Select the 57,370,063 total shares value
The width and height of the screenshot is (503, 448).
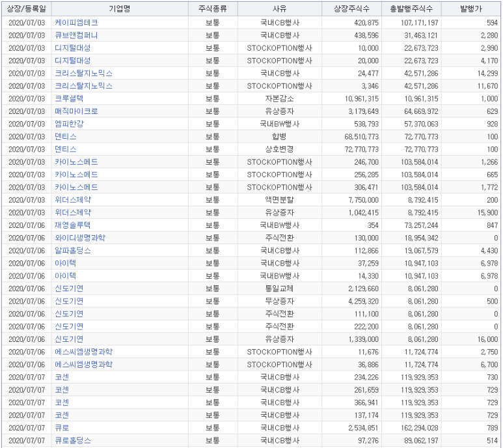click(421, 124)
